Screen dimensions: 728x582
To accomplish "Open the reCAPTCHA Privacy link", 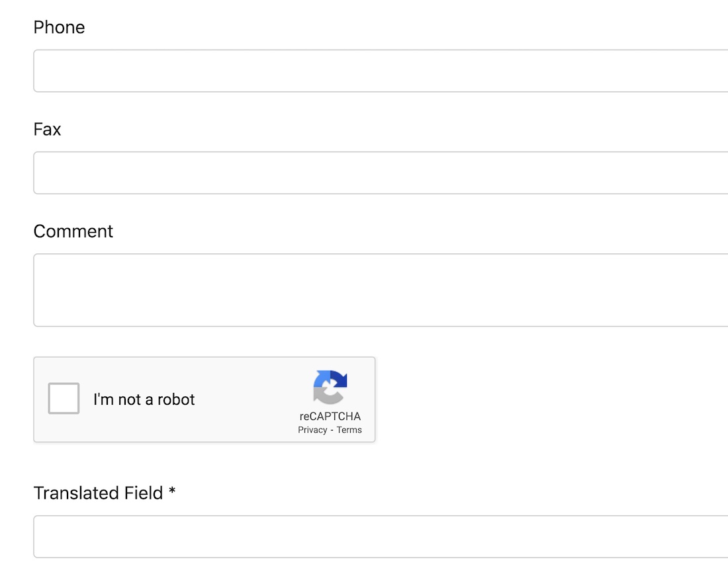I will click(x=312, y=430).
